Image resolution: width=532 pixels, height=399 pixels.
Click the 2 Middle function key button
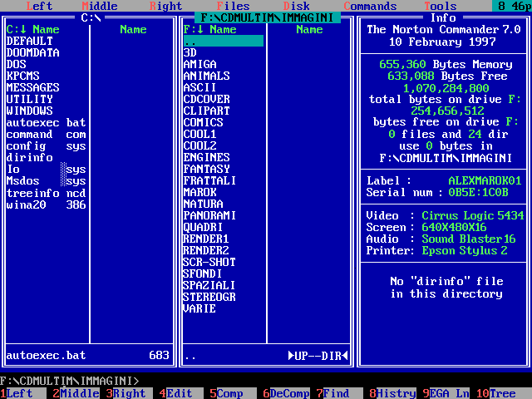click(76, 393)
